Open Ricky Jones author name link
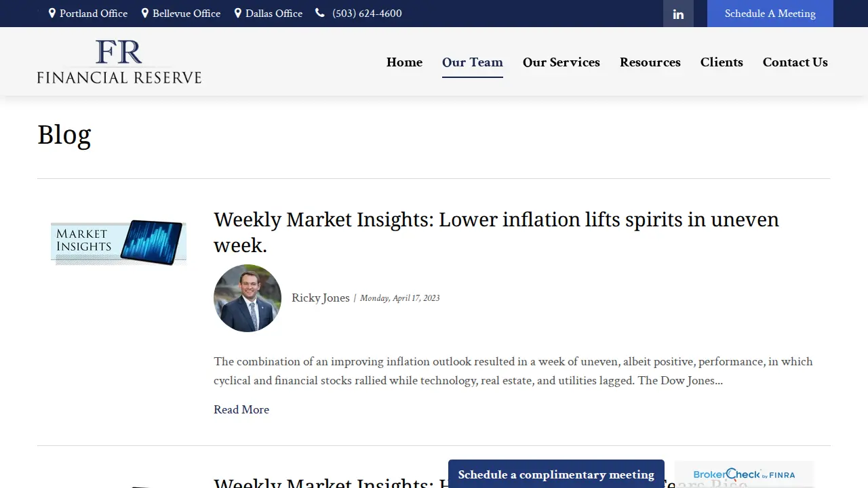The height and width of the screenshot is (488, 868). [321, 298]
